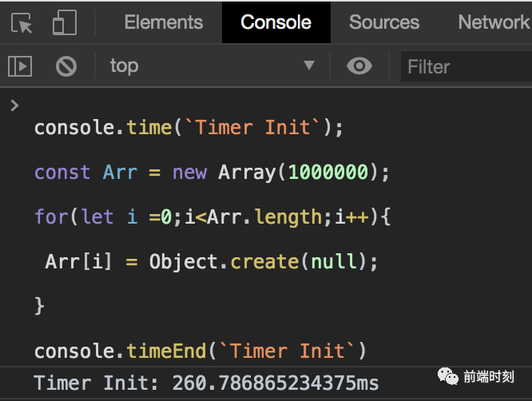The height and width of the screenshot is (401, 532).
Task: Focus the Filter input field
Action: tap(466, 66)
